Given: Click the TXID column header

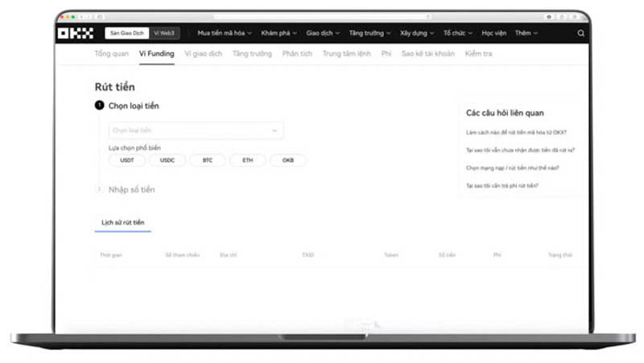Looking at the screenshot, I should click(x=308, y=255).
